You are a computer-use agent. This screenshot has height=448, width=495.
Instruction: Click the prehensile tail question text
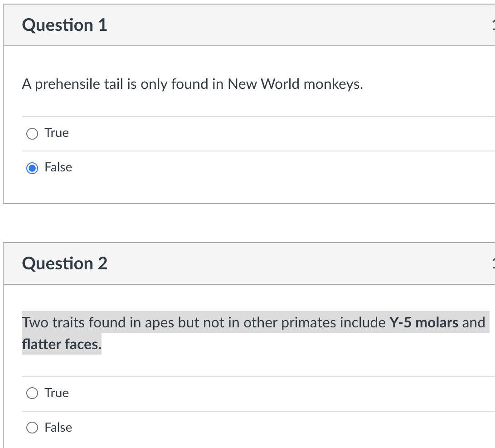pos(192,84)
